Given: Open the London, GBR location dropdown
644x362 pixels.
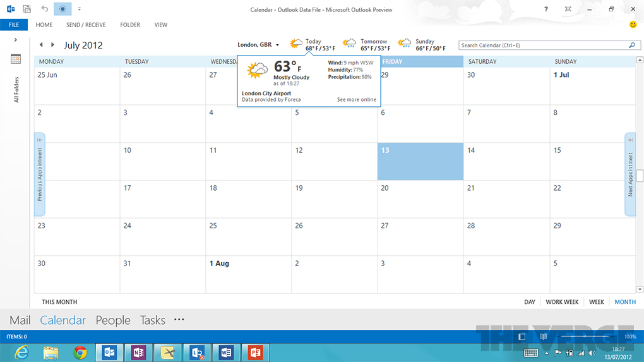Looking at the screenshot, I should [258, 44].
